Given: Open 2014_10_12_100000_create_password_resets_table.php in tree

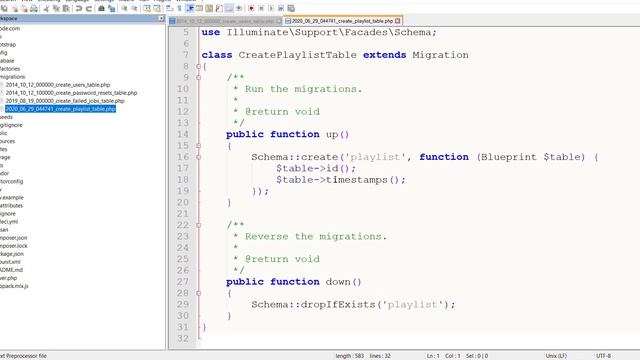Looking at the screenshot, I should pyautogui.click(x=71, y=93).
